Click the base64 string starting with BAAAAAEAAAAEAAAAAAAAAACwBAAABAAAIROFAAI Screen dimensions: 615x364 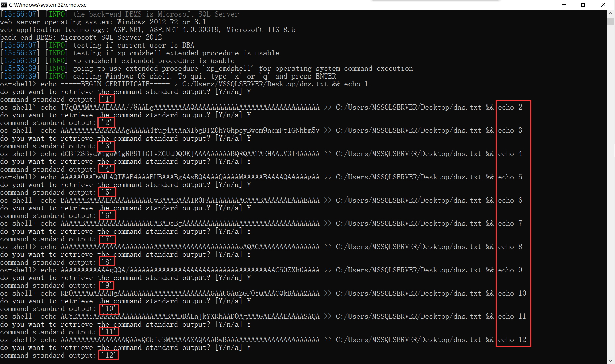point(190,200)
